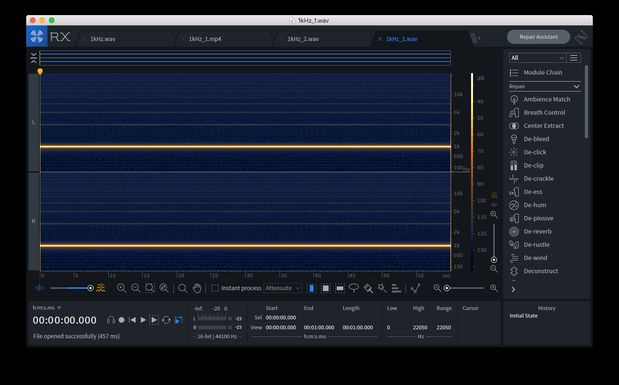Open the De-bleed module
619x385 pixels.
[x=529, y=139]
